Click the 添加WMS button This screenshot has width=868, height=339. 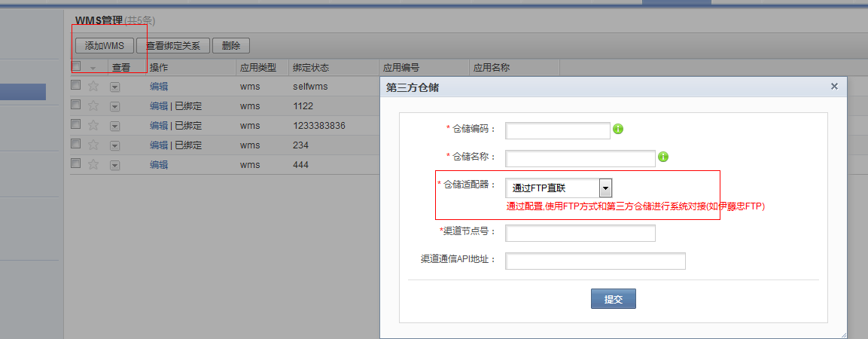click(x=104, y=46)
